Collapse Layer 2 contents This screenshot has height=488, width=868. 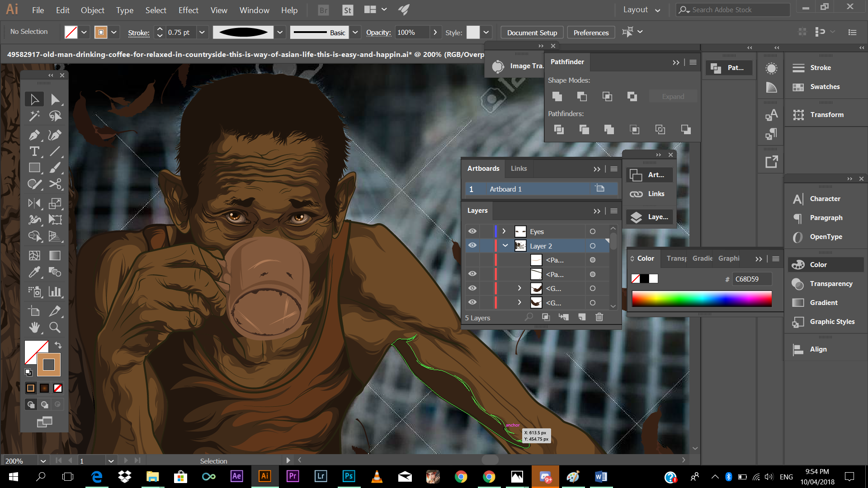[505, 245]
